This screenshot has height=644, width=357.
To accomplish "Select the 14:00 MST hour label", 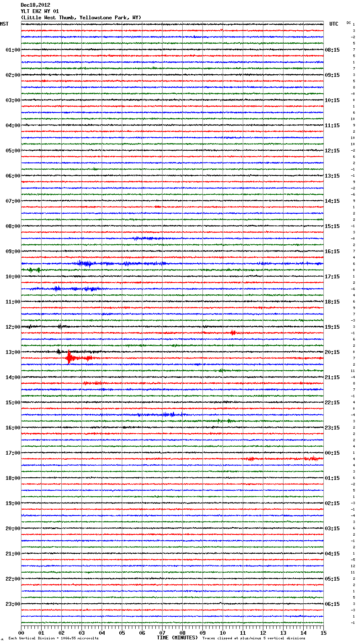I will [13, 377].
